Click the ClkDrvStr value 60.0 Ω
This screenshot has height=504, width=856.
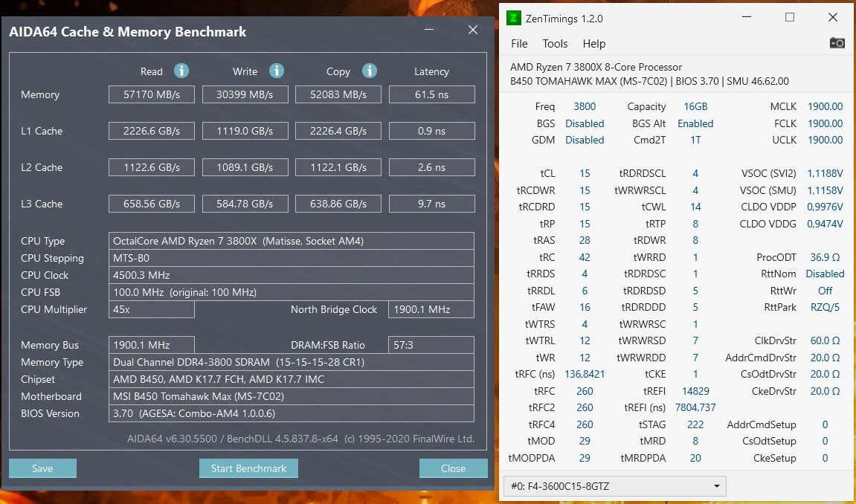[x=825, y=340]
